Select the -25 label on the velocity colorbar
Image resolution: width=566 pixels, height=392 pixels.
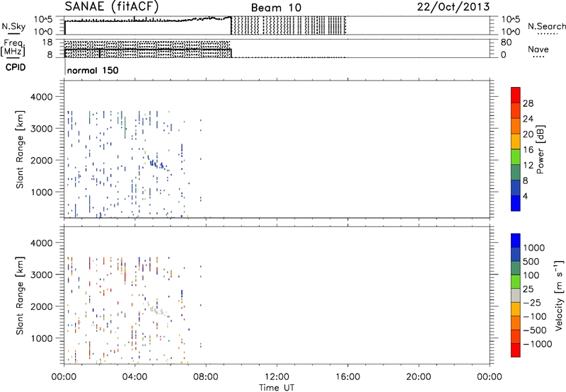(x=532, y=303)
